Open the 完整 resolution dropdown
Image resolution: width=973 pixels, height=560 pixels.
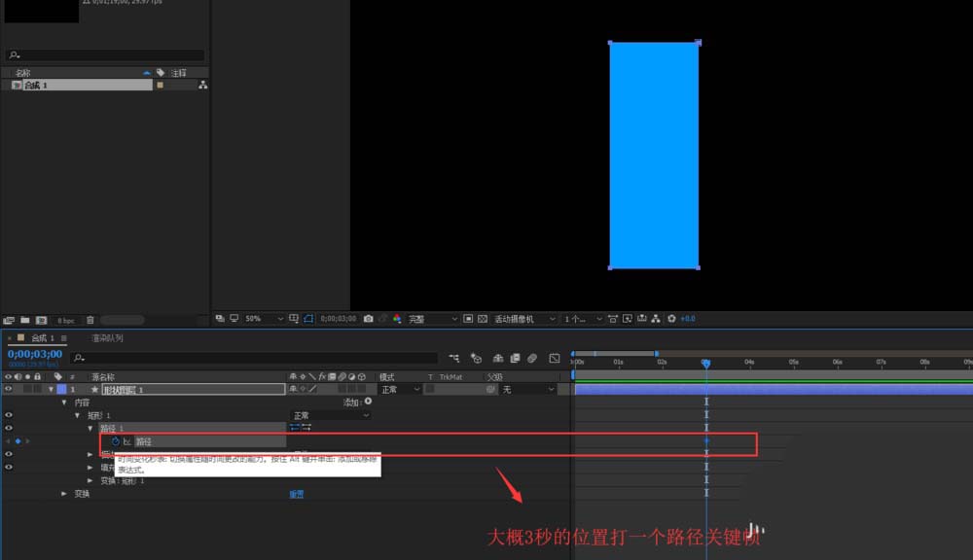pyautogui.click(x=433, y=319)
